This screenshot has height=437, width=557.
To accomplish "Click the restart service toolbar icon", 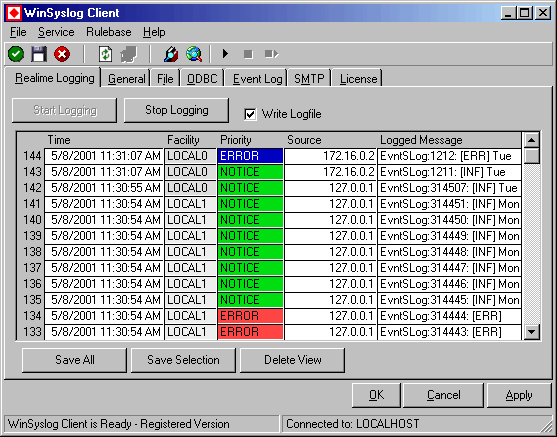I will click(271, 54).
